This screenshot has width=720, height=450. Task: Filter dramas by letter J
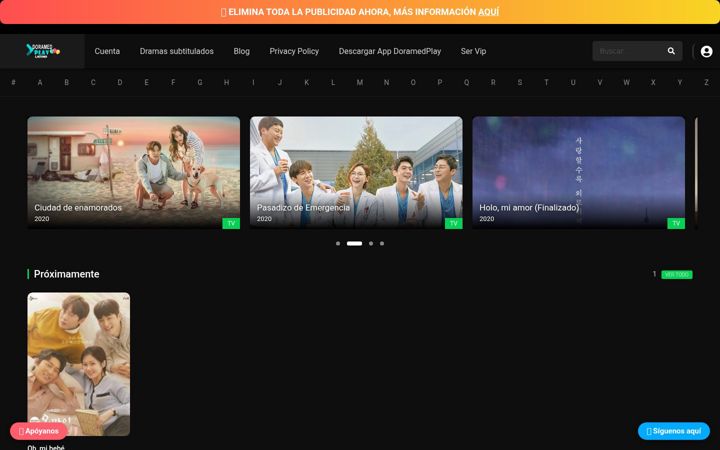point(280,83)
